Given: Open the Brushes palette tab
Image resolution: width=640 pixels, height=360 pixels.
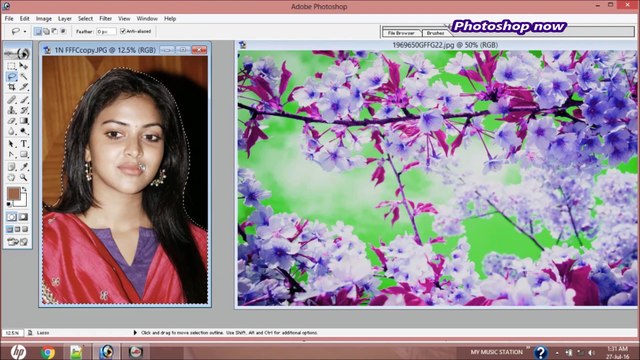Looking at the screenshot, I should pos(436,33).
